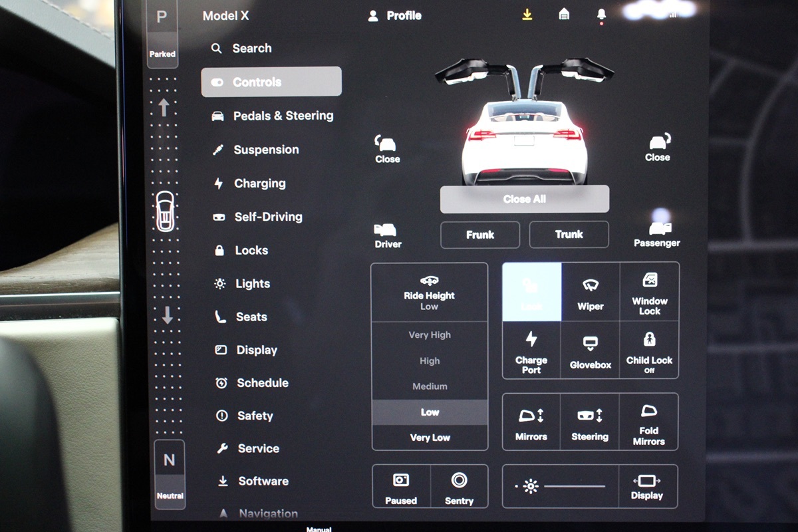Close the right falcon wing door

click(x=658, y=148)
